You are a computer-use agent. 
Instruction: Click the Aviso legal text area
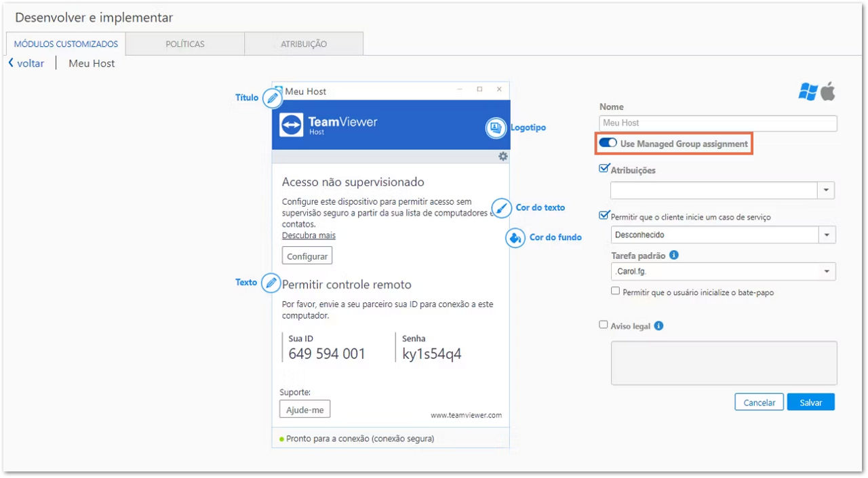click(x=724, y=363)
